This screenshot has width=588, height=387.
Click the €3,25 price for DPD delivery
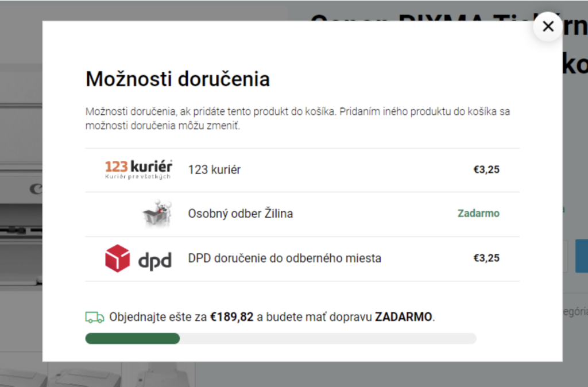pyautogui.click(x=486, y=258)
